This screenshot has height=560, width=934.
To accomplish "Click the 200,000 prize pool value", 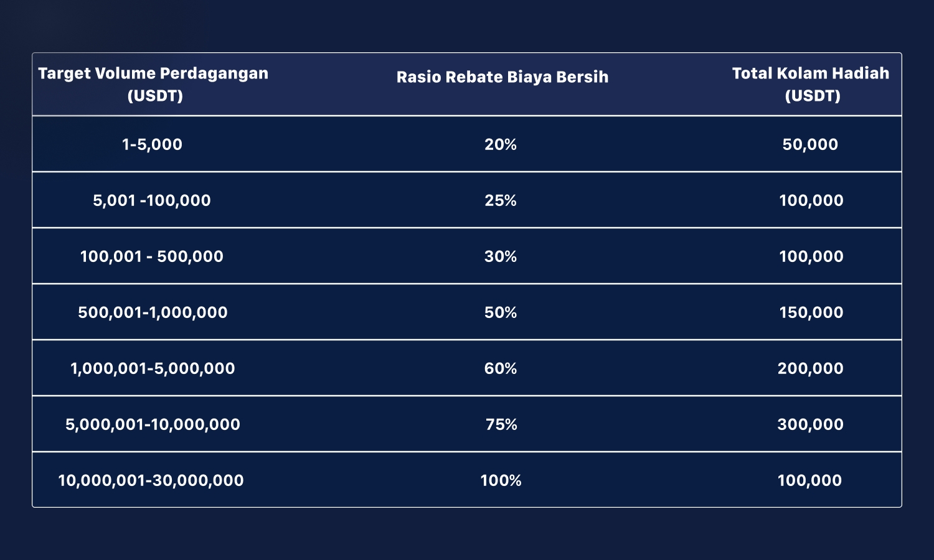I will point(810,368).
